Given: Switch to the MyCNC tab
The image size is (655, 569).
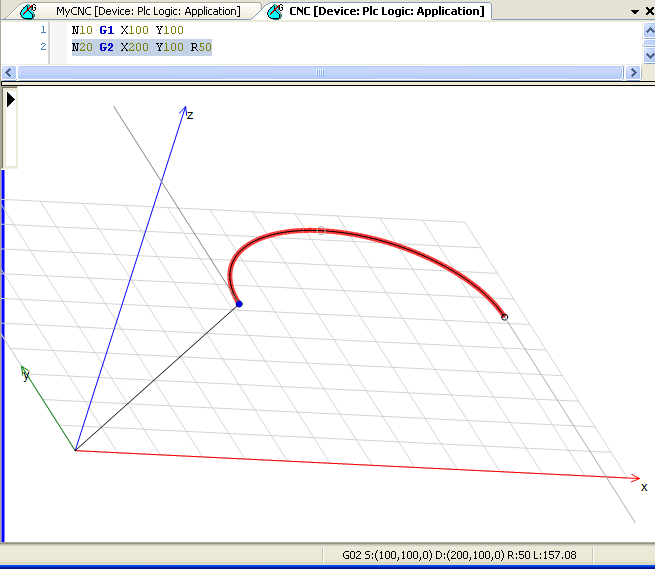Looking at the screenshot, I should [x=148, y=11].
